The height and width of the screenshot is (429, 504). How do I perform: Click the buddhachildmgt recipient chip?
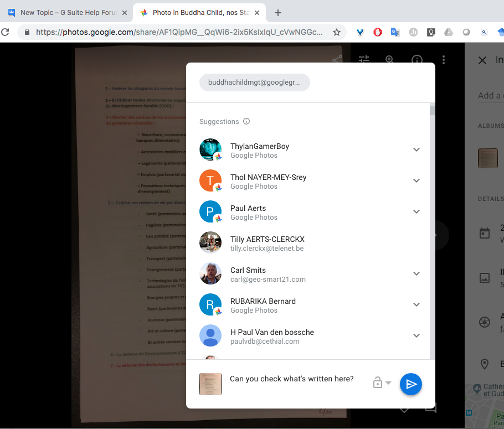coord(255,82)
